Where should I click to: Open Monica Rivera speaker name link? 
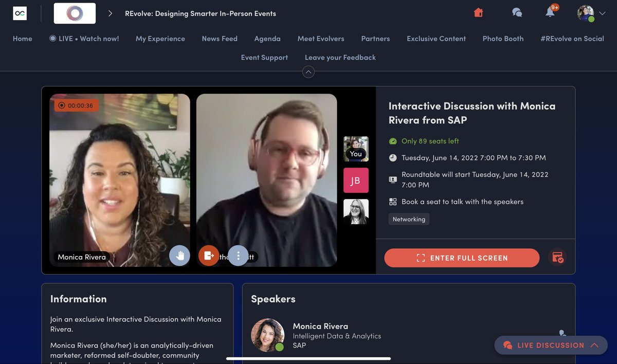(x=320, y=326)
